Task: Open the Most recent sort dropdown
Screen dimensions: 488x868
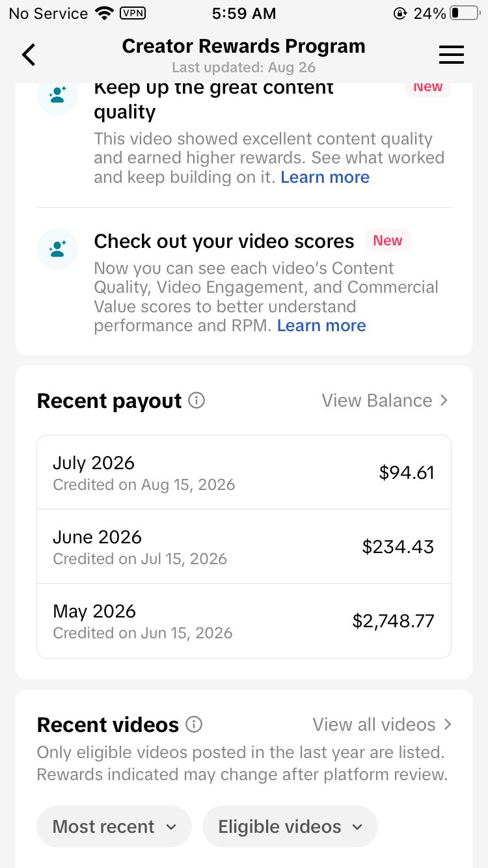Action: pos(114,827)
